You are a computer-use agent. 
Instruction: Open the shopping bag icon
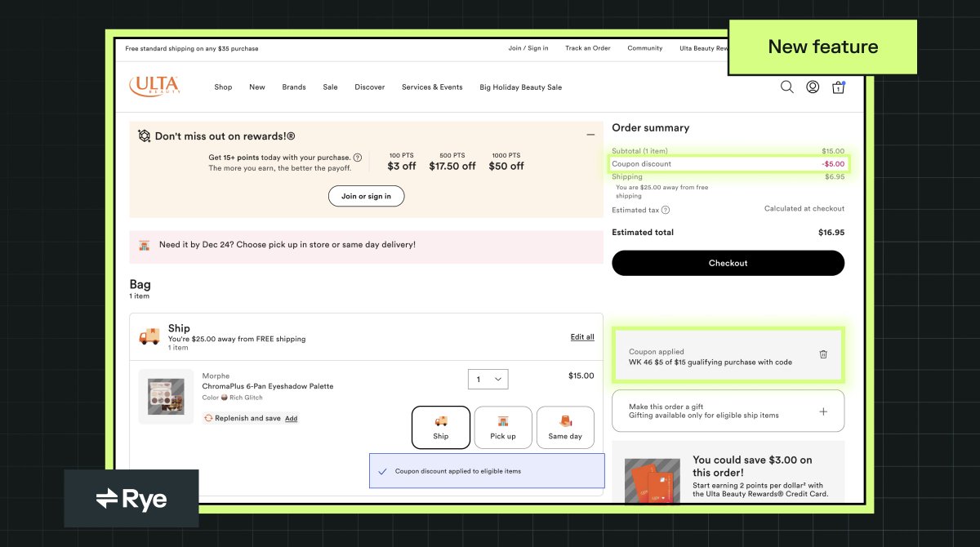[838, 87]
